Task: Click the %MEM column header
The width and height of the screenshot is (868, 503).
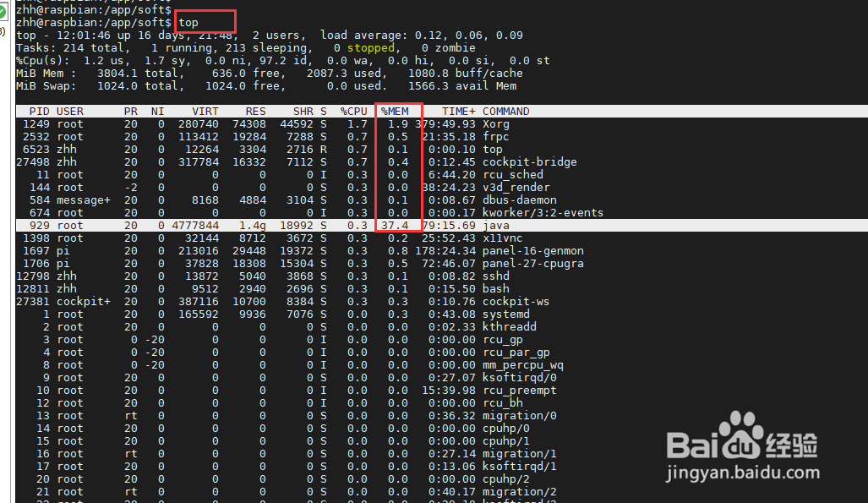Action: [x=397, y=111]
